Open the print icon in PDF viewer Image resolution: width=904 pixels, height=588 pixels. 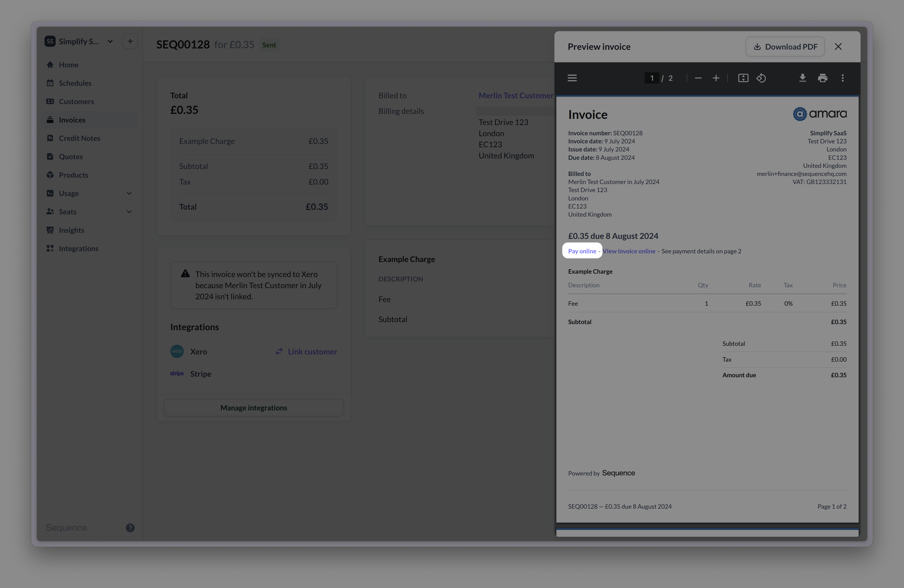point(823,78)
